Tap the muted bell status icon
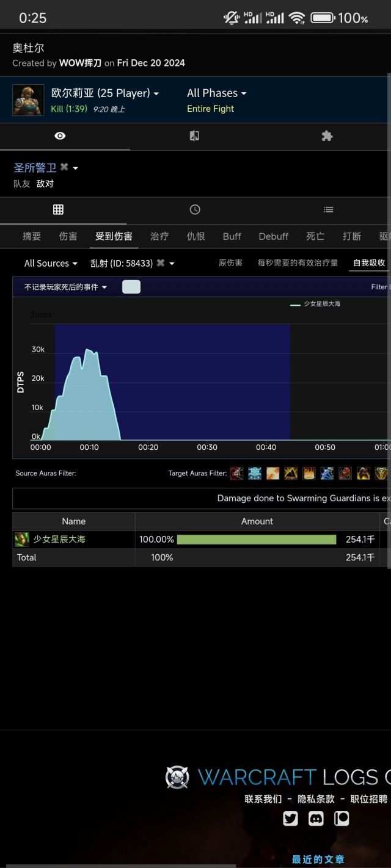 tap(232, 18)
